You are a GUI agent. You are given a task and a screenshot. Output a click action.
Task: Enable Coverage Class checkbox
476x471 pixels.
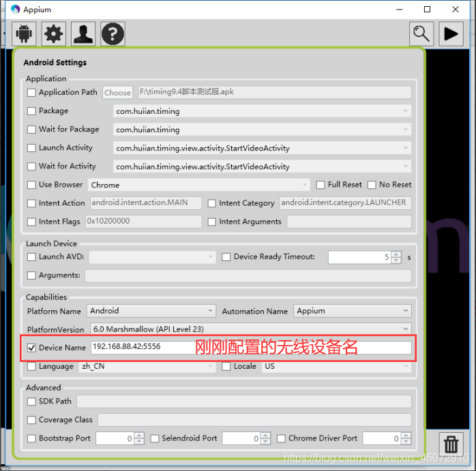(x=31, y=421)
